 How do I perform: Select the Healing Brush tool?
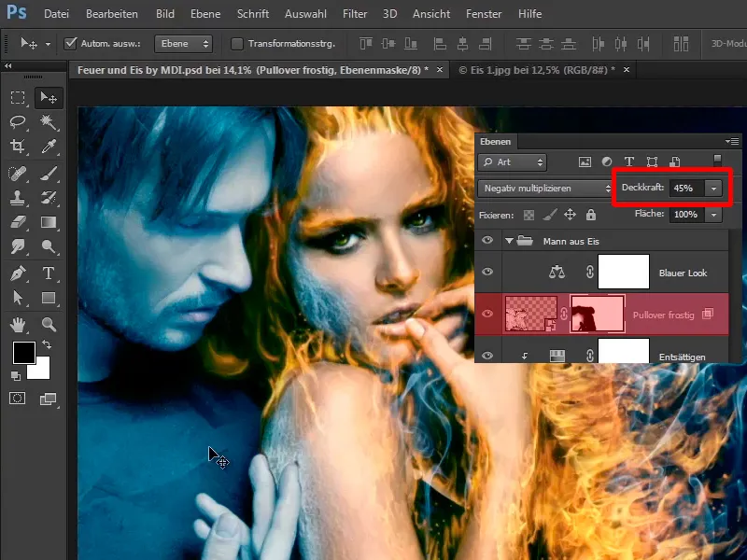click(18, 174)
